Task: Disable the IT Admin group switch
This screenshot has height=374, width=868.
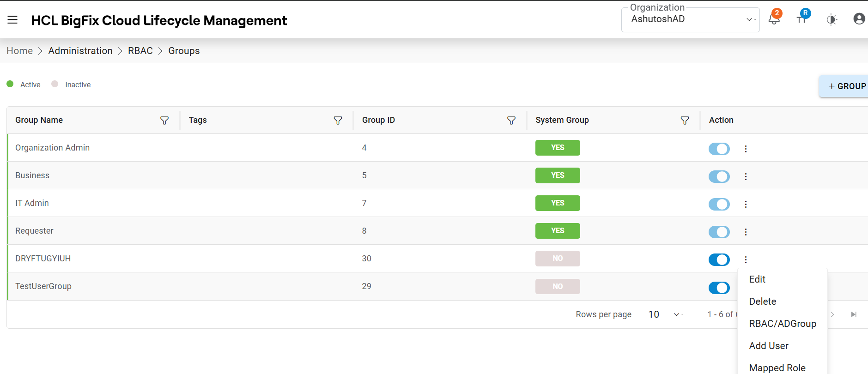Action: tap(719, 204)
